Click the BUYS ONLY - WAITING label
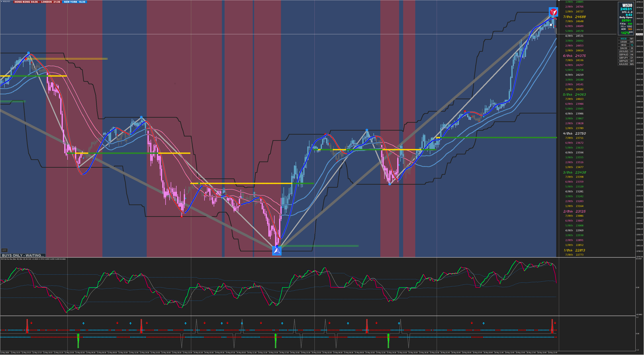 [23, 255]
